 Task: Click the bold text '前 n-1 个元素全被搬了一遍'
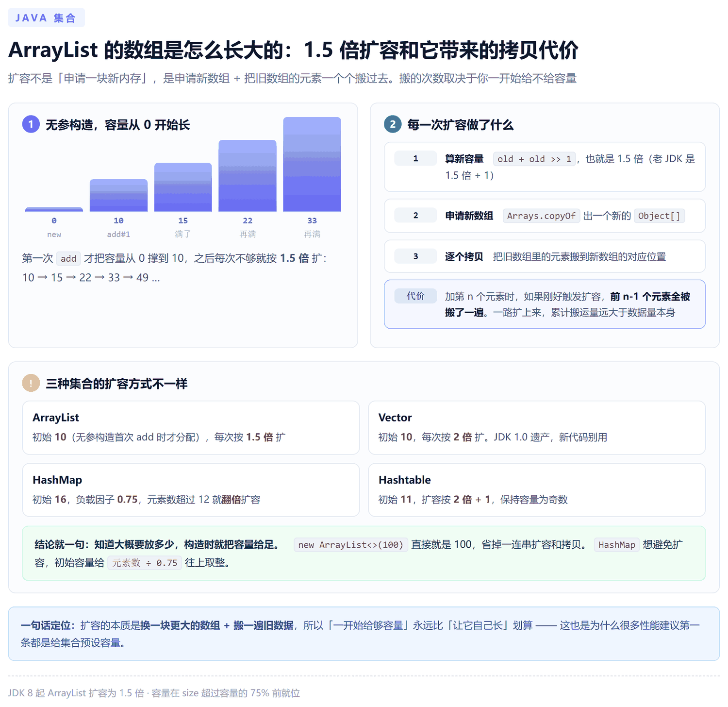click(567, 304)
